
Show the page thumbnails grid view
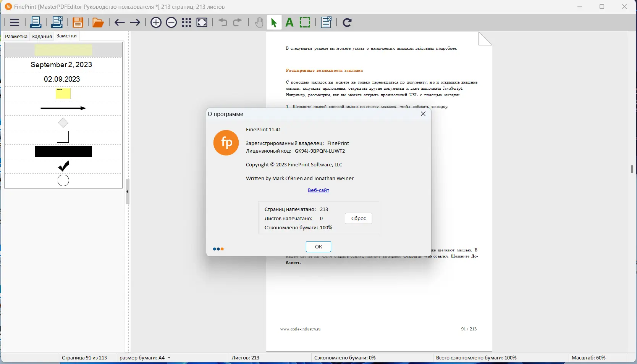pos(186,23)
